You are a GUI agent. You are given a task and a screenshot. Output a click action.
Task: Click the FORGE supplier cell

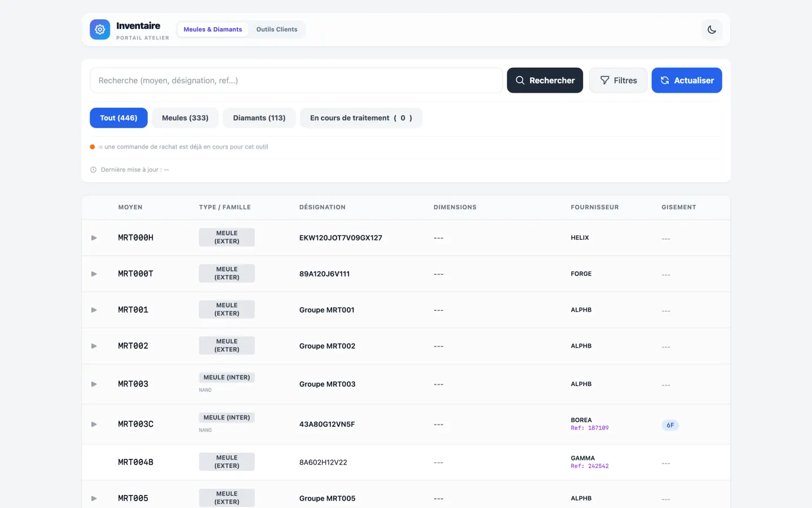click(581, 274)
